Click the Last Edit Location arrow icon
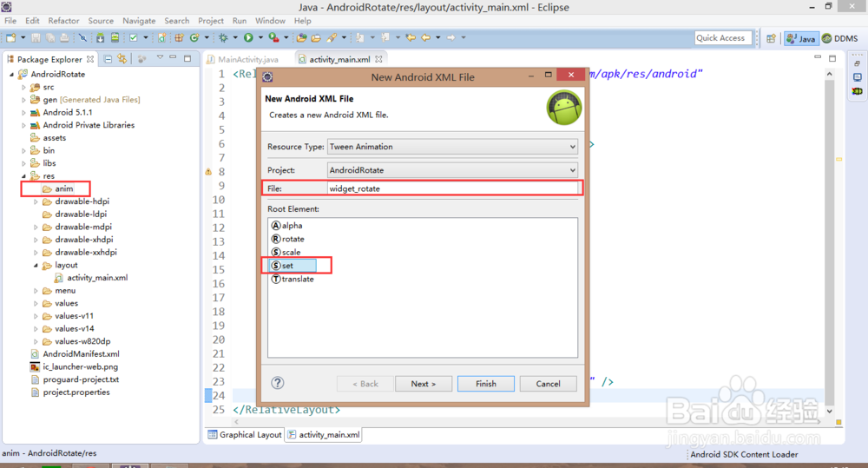This screenshot has height=468, width=868. click(411, 37)
